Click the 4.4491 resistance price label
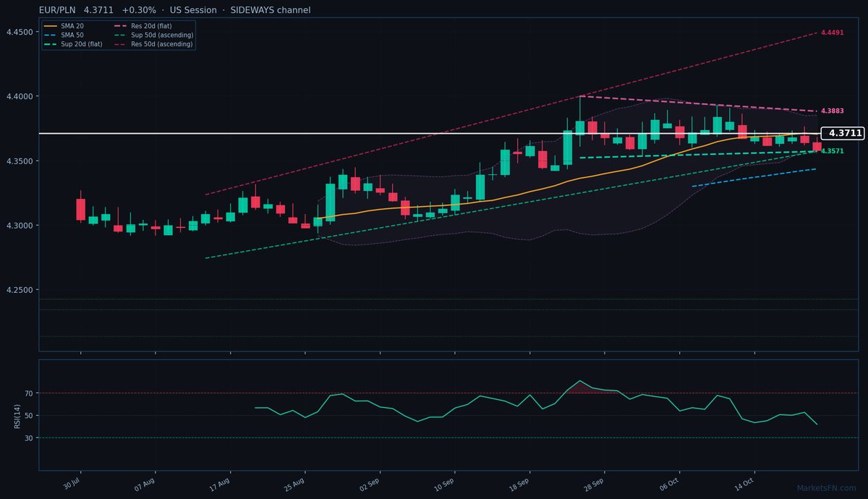 833,33
